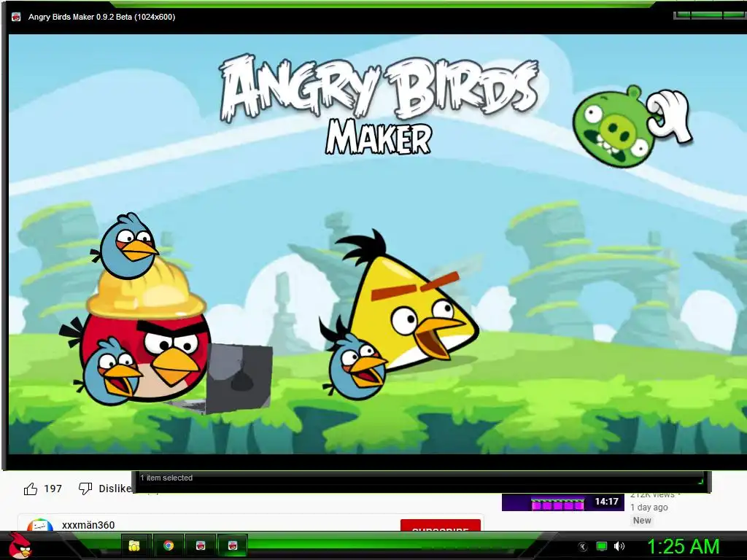747x560 pixels.
Task: Click the 'New' badge on suggested video
Action: (642, 521)
